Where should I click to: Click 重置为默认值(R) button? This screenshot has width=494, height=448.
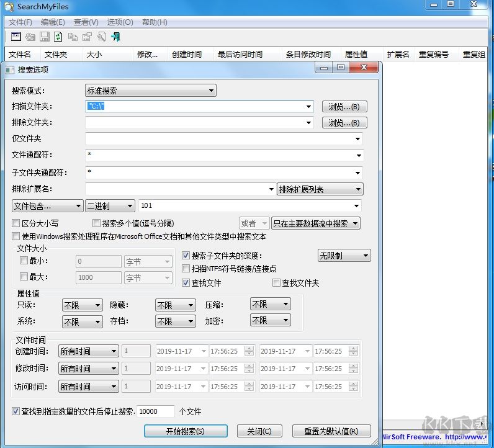click(x=331, y=431)
